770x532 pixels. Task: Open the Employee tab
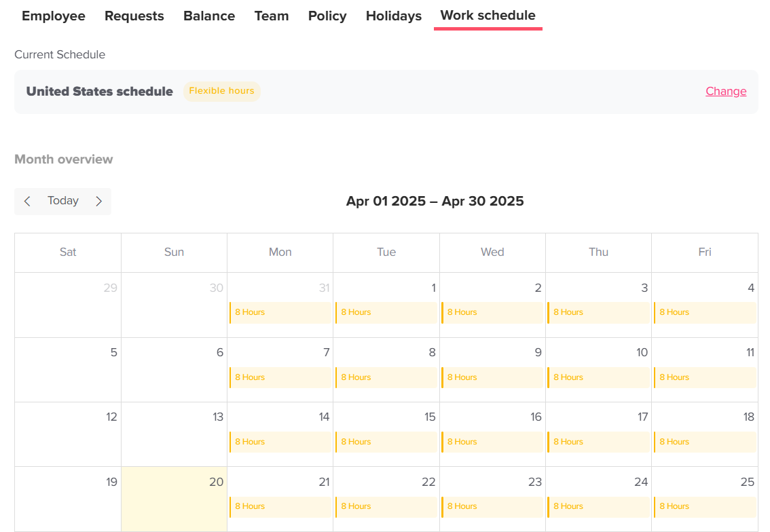tap(54, 16)
